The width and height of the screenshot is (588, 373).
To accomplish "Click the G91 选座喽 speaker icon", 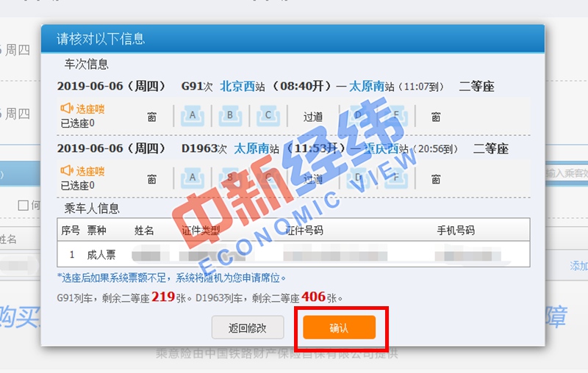I will (67, 109).
